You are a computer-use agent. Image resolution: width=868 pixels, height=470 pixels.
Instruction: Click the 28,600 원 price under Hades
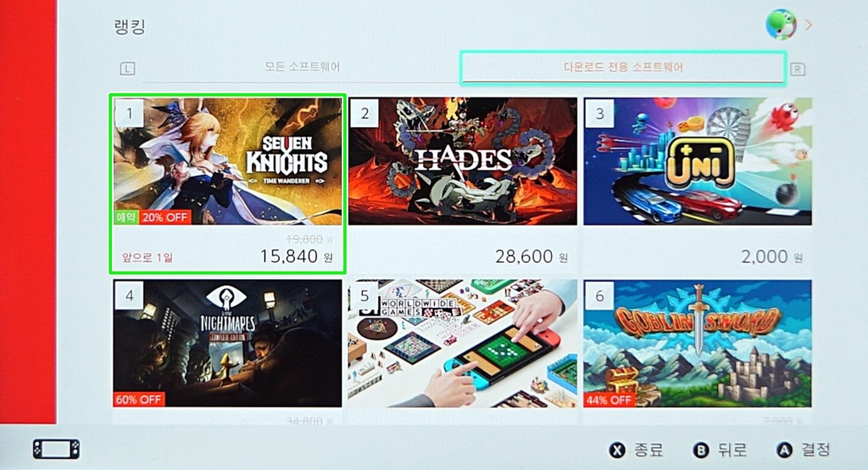[531, 256]
